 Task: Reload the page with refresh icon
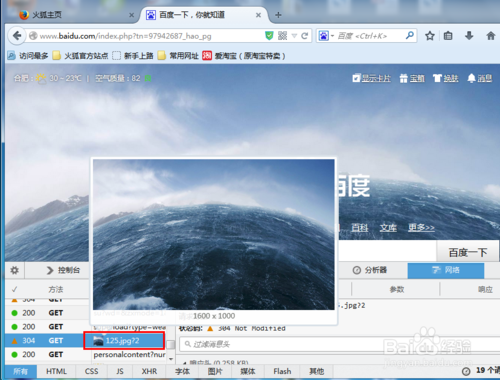pos(304,36)
